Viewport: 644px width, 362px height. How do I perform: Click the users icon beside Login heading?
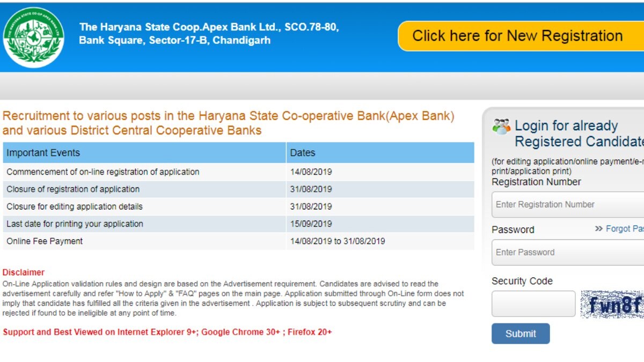[x=501, y=127]
